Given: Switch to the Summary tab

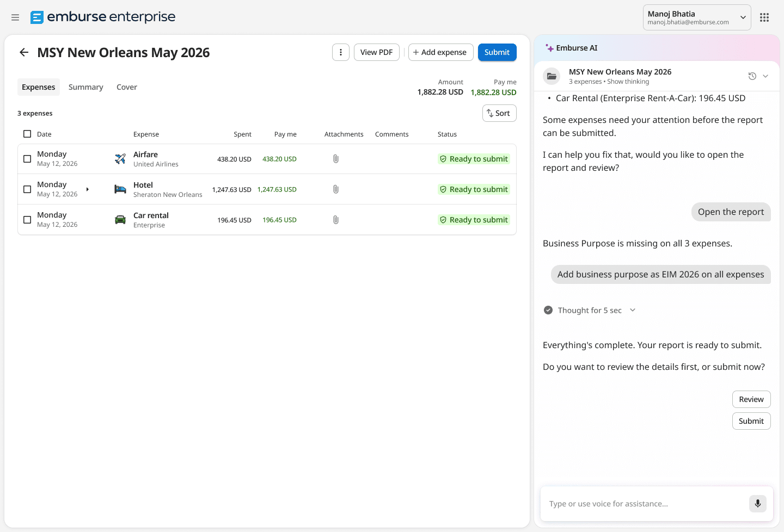Looking at the screenshot, I should (86, 87).
